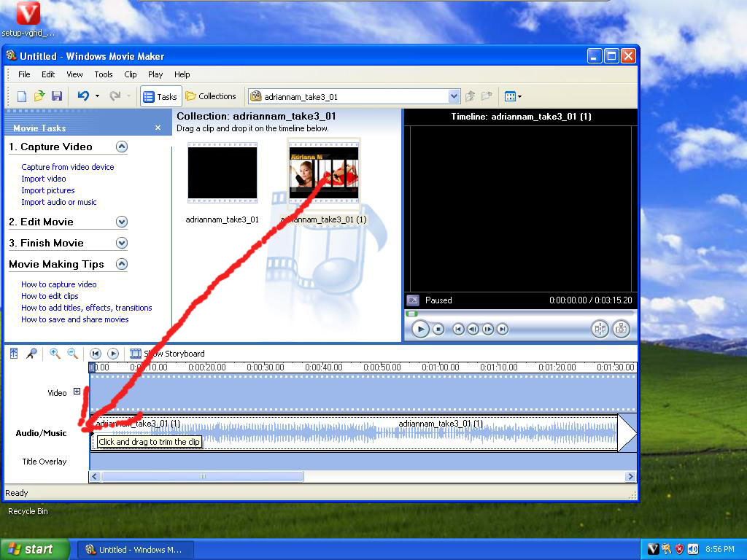Open the Undo history dropdown arrow

point(97,96)
